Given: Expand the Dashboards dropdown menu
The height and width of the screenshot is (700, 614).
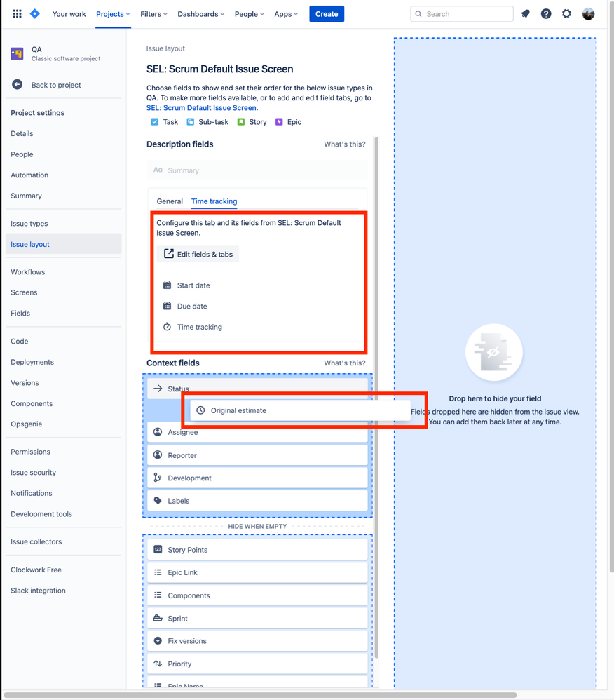Looking at the screenshot, I should (x=200, y=14).
